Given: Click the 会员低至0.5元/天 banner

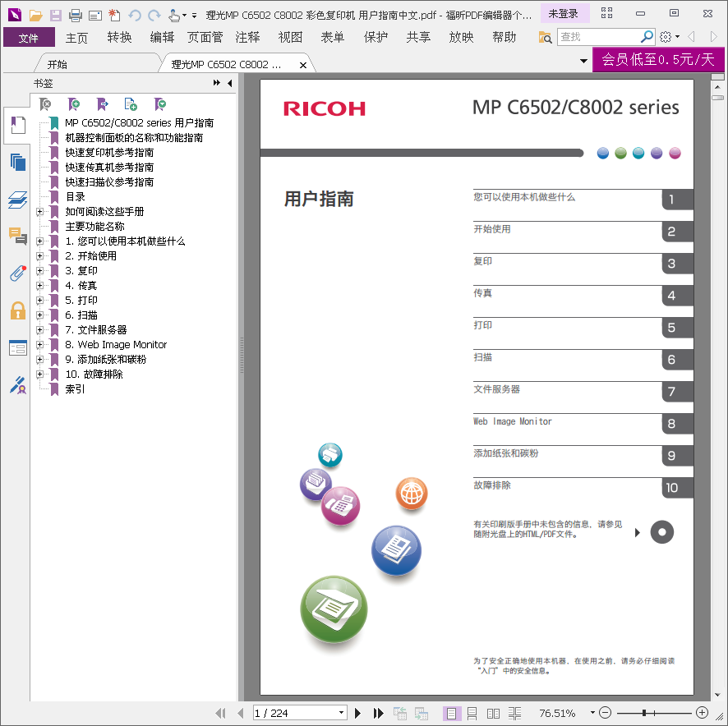Looking at the screenshot, I should click(x=658, y=59).
